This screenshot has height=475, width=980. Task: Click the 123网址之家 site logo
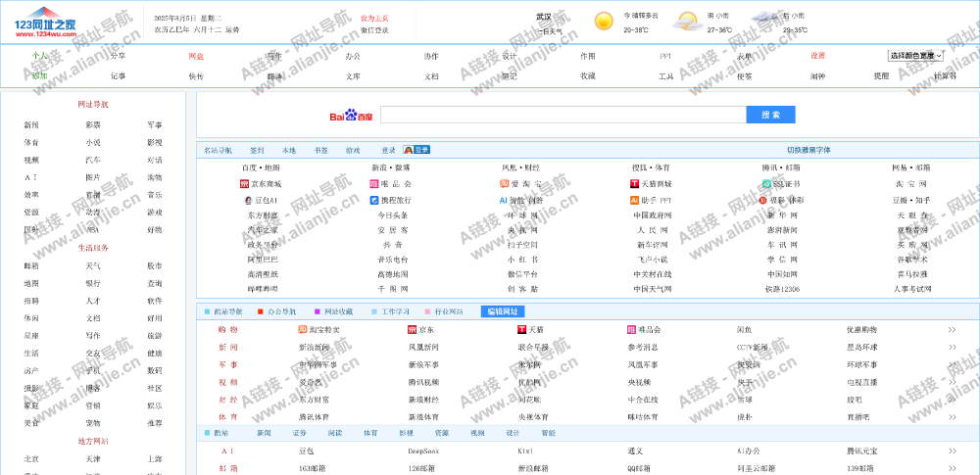(x=45, y=23)
